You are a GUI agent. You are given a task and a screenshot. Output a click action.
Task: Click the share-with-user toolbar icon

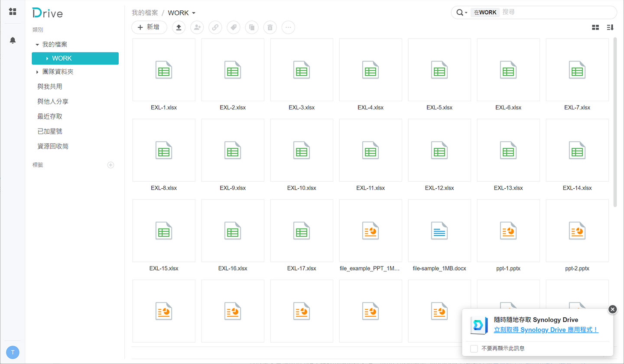coord(197,27)
